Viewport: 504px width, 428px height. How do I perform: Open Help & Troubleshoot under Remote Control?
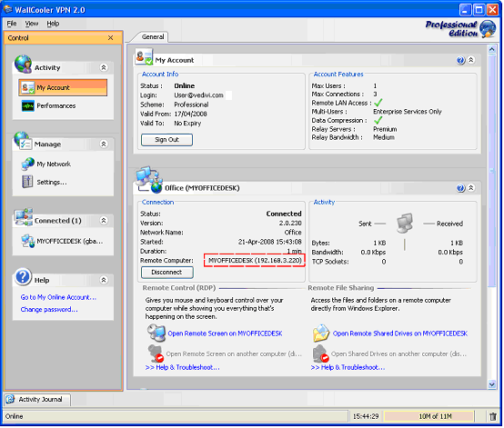(x=182, y=367)
